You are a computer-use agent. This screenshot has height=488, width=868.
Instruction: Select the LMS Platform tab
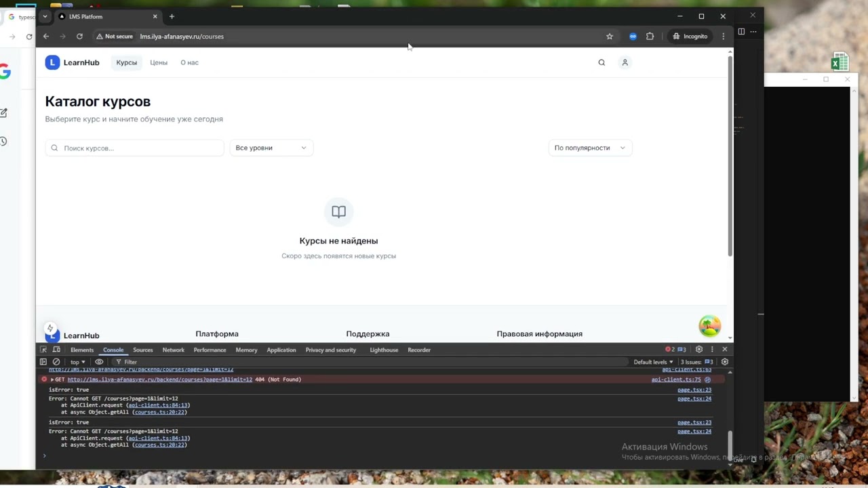pyautogui.click(x=108, y=16)
